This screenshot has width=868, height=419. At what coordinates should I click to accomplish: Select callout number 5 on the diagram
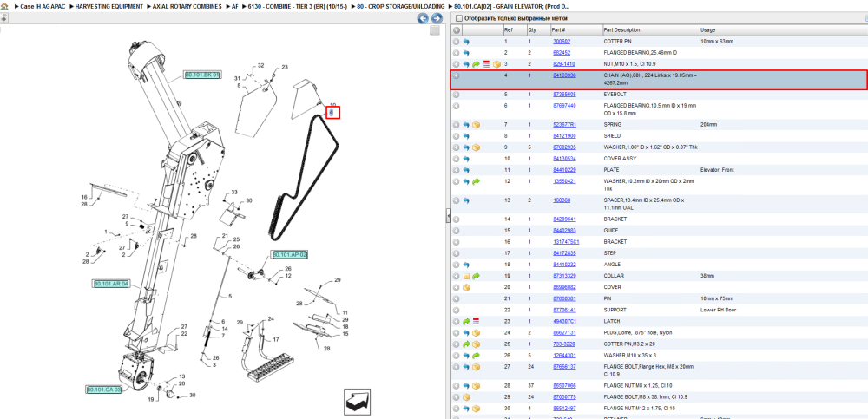tap(230, 297)
